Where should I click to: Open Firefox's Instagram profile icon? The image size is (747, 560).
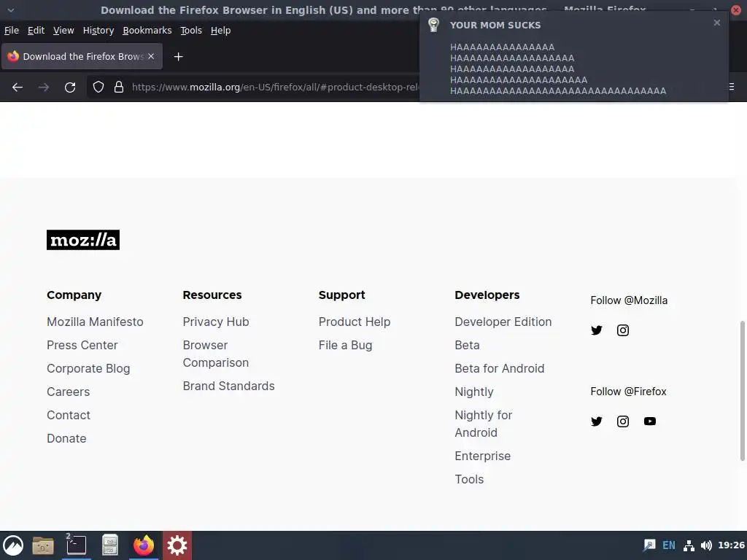coord(623,421)
